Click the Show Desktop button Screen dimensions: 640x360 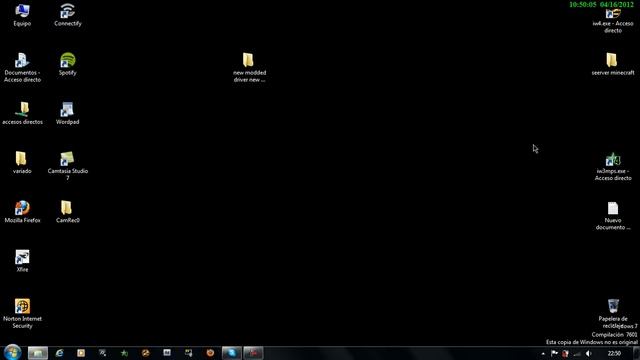[x=636, y=353]
